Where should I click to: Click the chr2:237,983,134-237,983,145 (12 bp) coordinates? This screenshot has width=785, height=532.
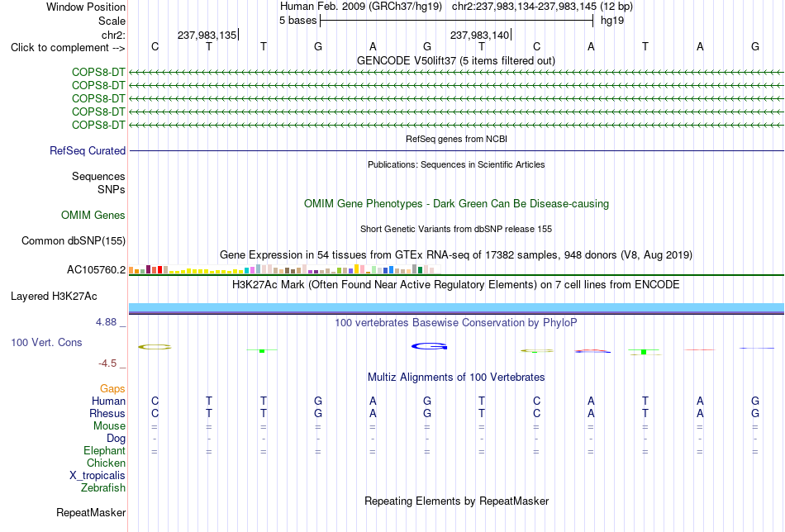coord(542,7)
